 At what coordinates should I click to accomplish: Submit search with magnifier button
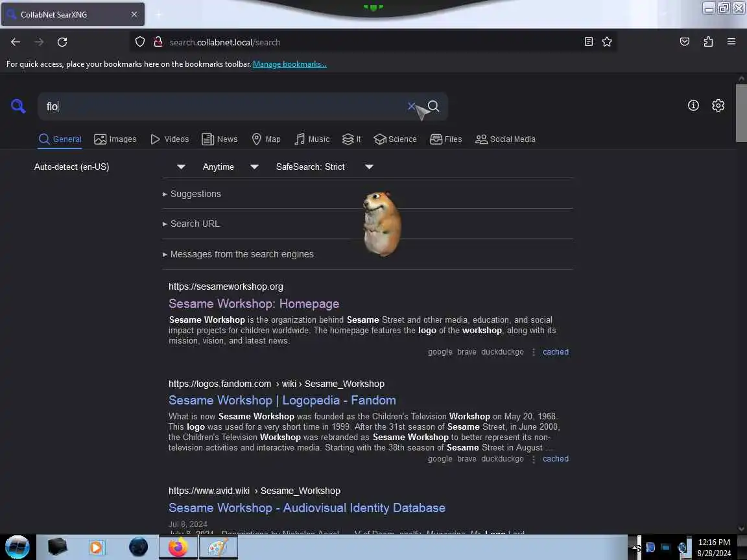pos(433,106)
